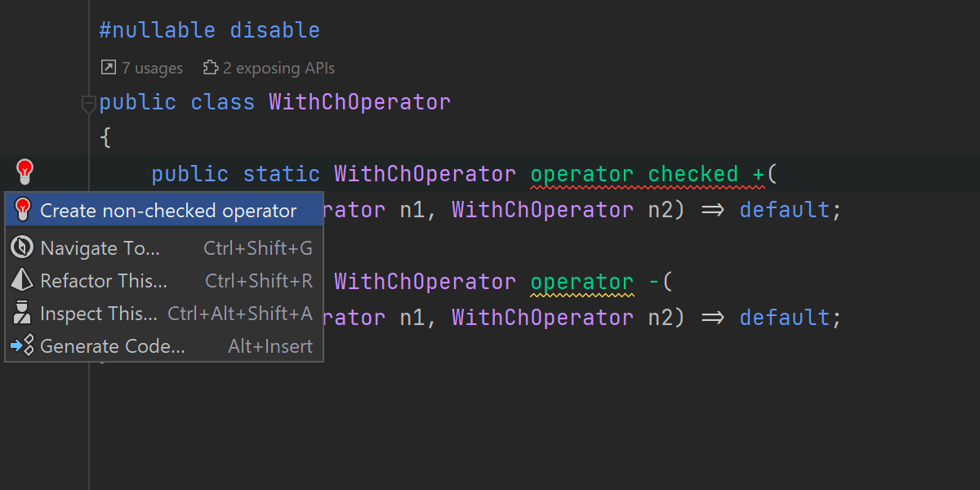
Task: Click the red lightbulb in the gutter
Action: (25, 171)
